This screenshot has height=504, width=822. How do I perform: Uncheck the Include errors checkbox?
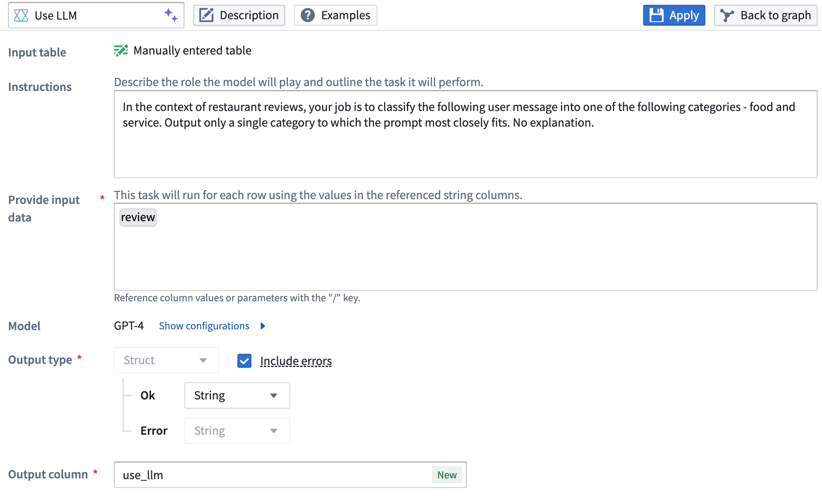[x=244, y=361]
